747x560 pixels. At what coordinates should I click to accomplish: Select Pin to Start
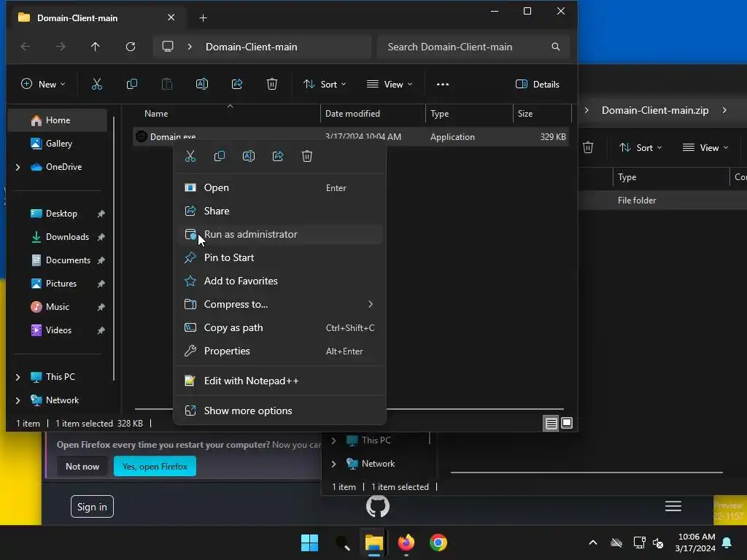point(279,257)
